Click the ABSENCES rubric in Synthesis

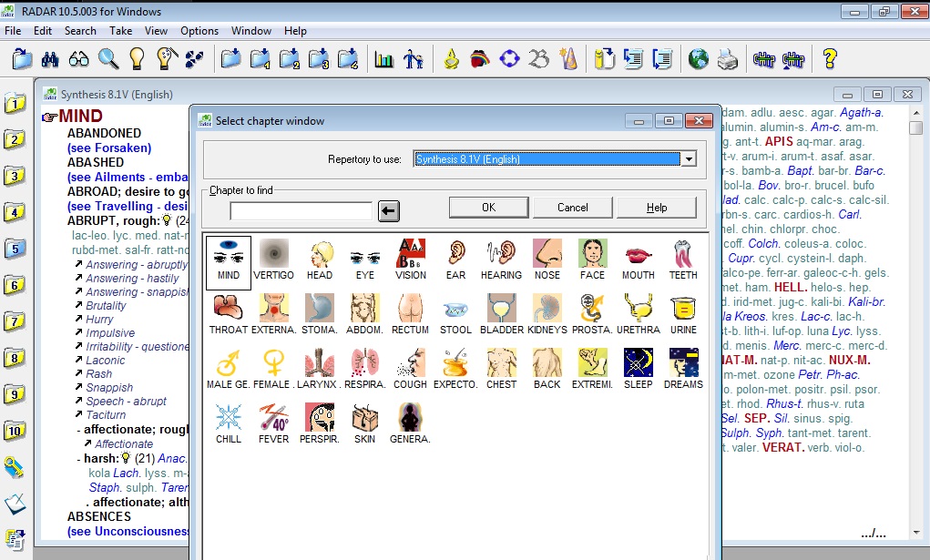(99, 516)
